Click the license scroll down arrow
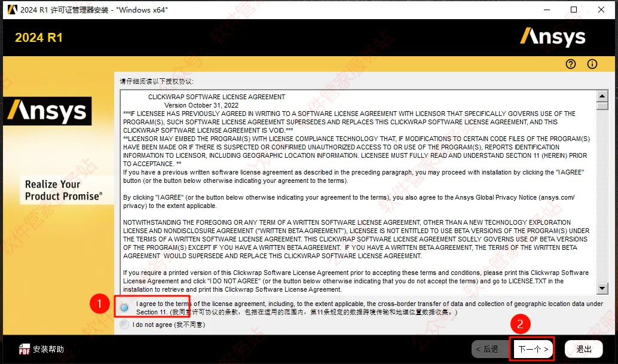The image size is (618, 364). (602, 289)
